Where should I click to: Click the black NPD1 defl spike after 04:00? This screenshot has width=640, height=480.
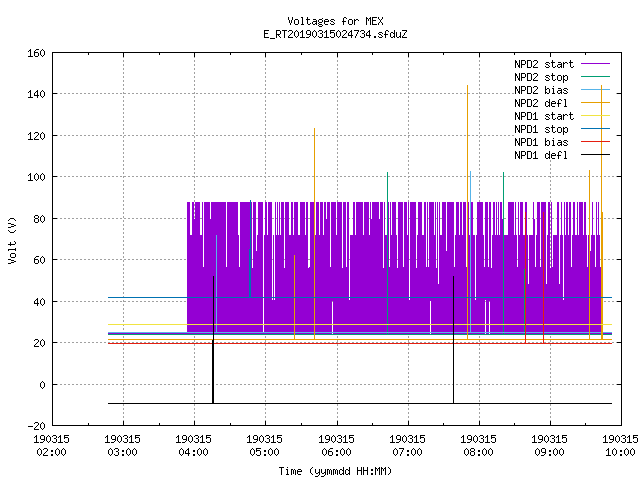(213, 340)
